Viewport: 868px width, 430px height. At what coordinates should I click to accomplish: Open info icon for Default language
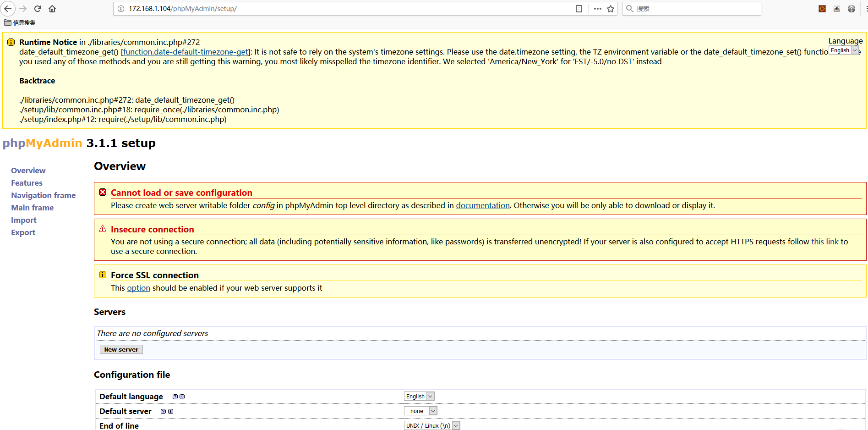click(x=182, y=397)
